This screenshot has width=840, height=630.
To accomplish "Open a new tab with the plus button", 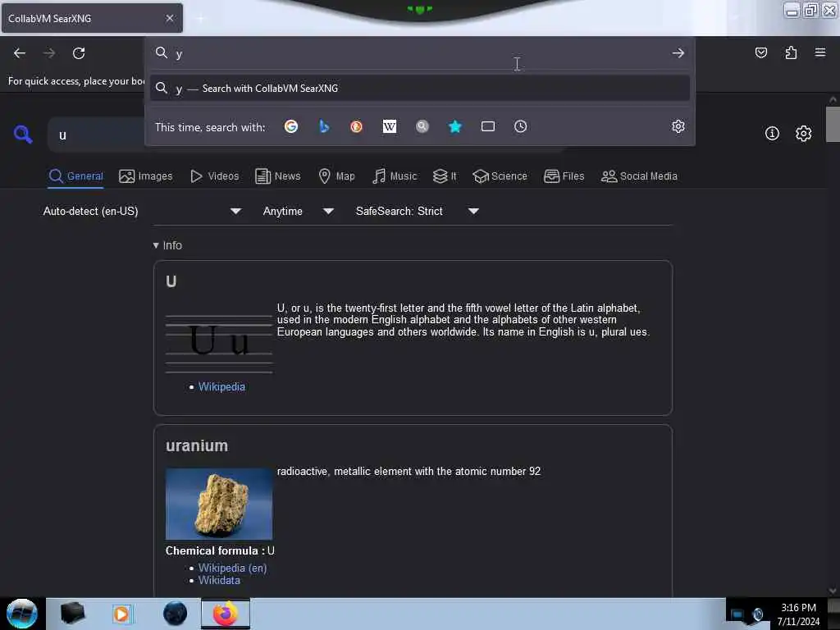I will (200, 19).
